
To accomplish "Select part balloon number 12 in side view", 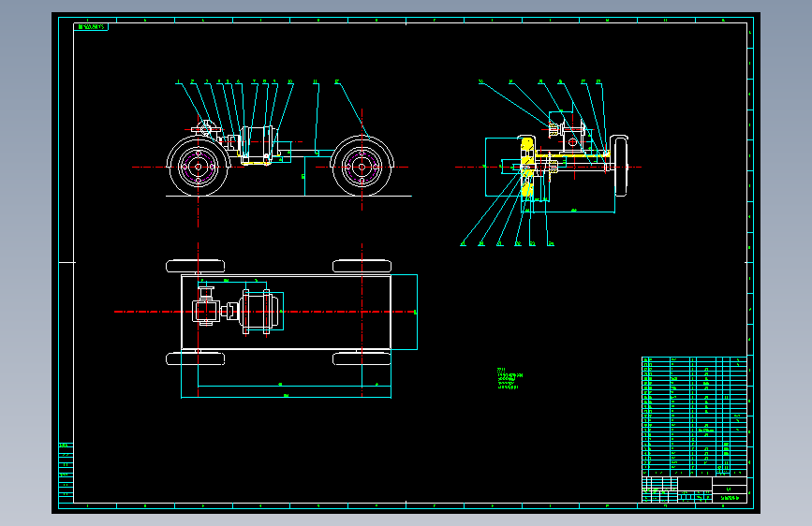I will click(x=337, y=81).
